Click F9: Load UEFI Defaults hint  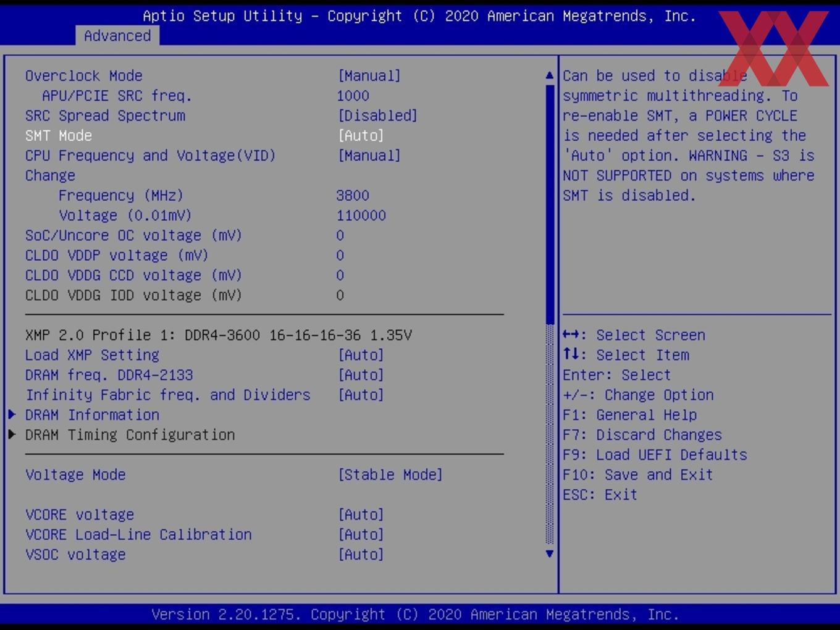coord(655,455)
